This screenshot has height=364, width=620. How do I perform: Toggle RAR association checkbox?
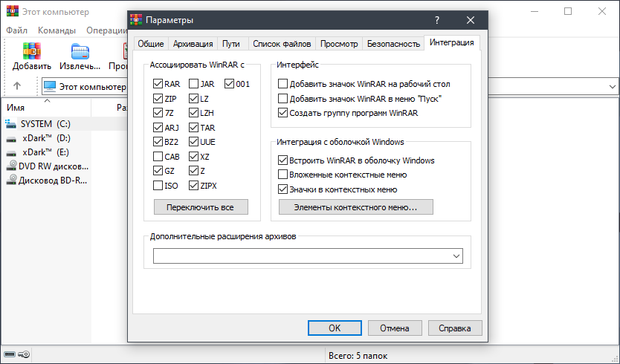158,84
